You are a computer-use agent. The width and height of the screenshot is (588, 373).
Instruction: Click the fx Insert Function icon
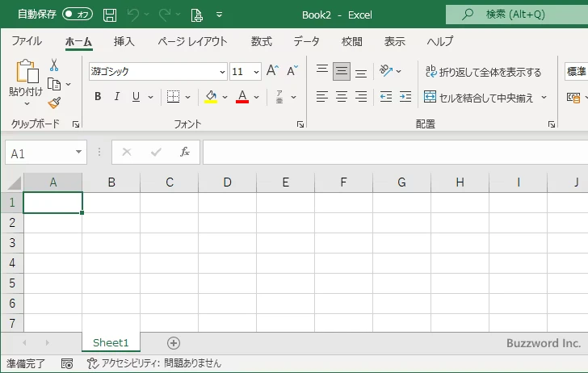(x=184, y=152)
